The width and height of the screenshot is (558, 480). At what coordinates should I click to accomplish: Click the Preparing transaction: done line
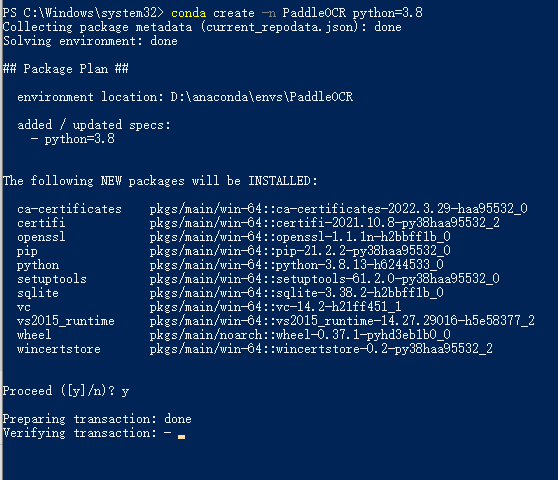pyautogui.click(x=97, y=419)
